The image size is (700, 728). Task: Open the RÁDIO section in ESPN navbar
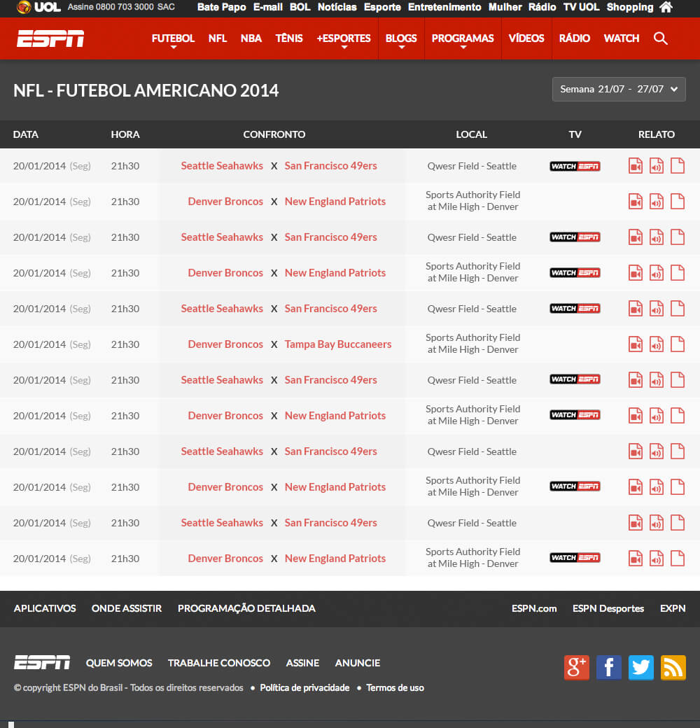click(x=574, y=38)
